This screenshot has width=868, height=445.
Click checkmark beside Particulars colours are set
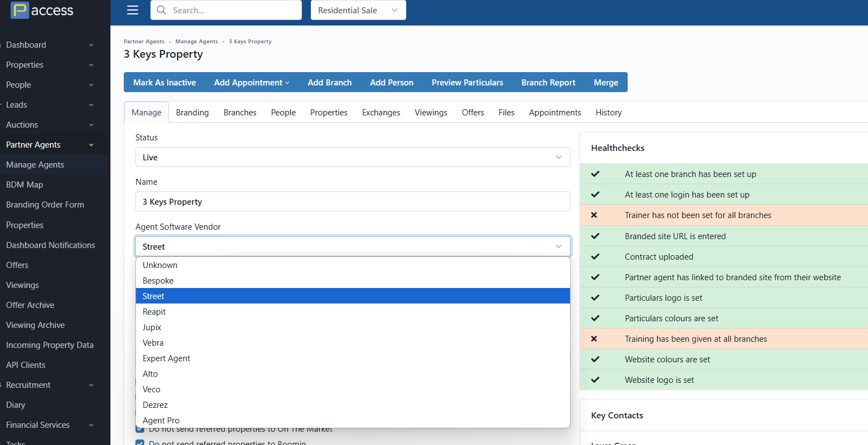595,318
